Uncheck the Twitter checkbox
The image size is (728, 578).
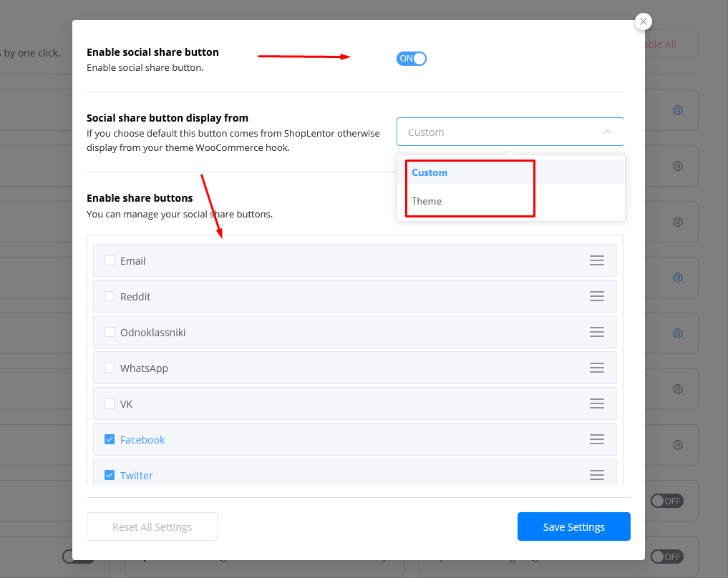[x=110, y=475]
